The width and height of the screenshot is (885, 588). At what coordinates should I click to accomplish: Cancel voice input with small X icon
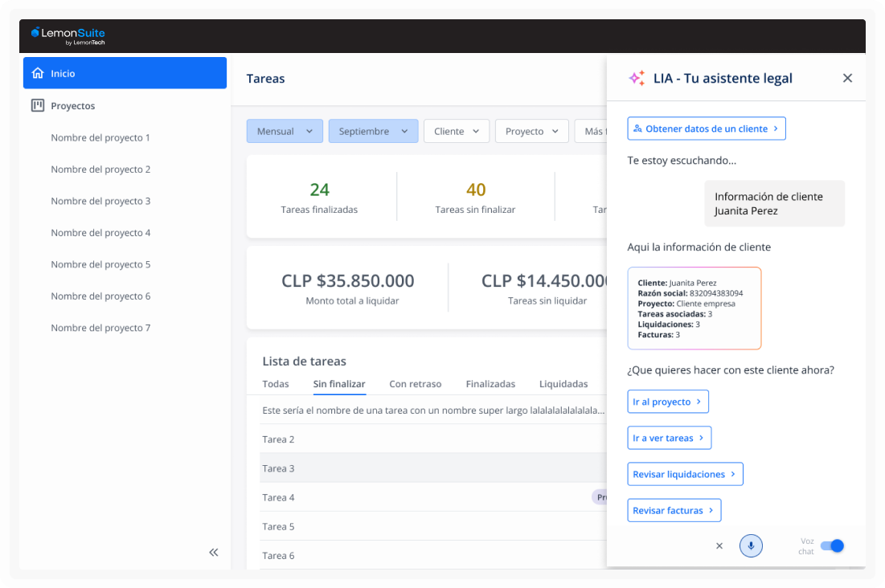719,545
